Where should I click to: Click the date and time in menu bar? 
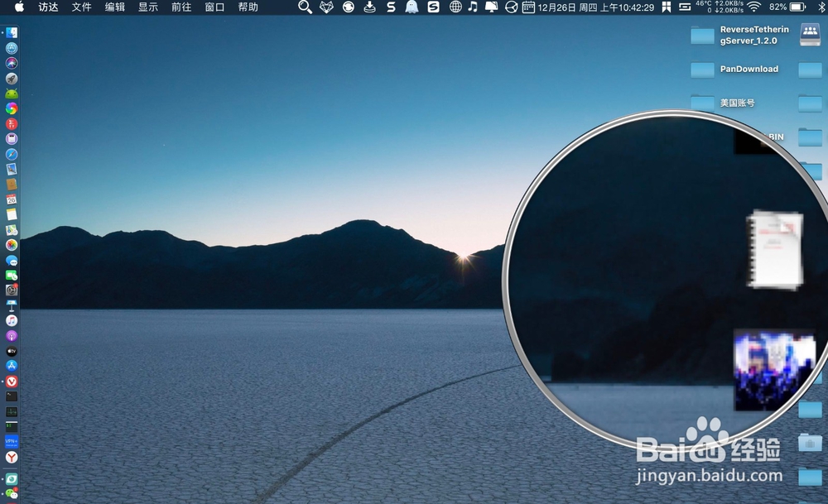(x=595, y=7)
